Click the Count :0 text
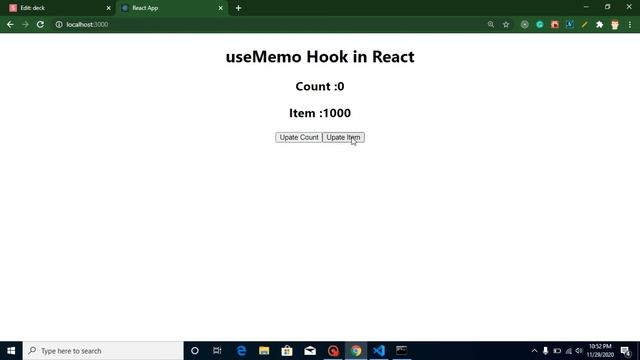The image size is (640, 360). point(320,87)
